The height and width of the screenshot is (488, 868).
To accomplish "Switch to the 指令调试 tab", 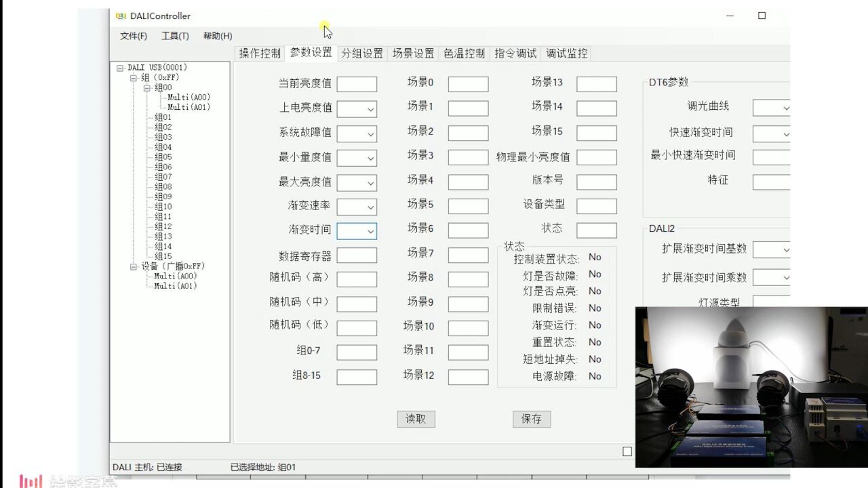I will tap(515, 53).
